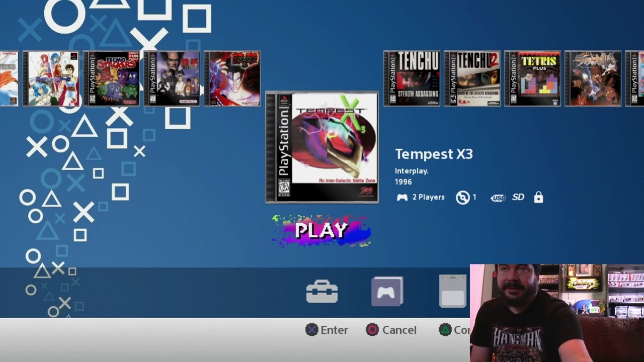Click the SD storage indicator
This screenshot has width=644, height=362.
coord(518,197)
